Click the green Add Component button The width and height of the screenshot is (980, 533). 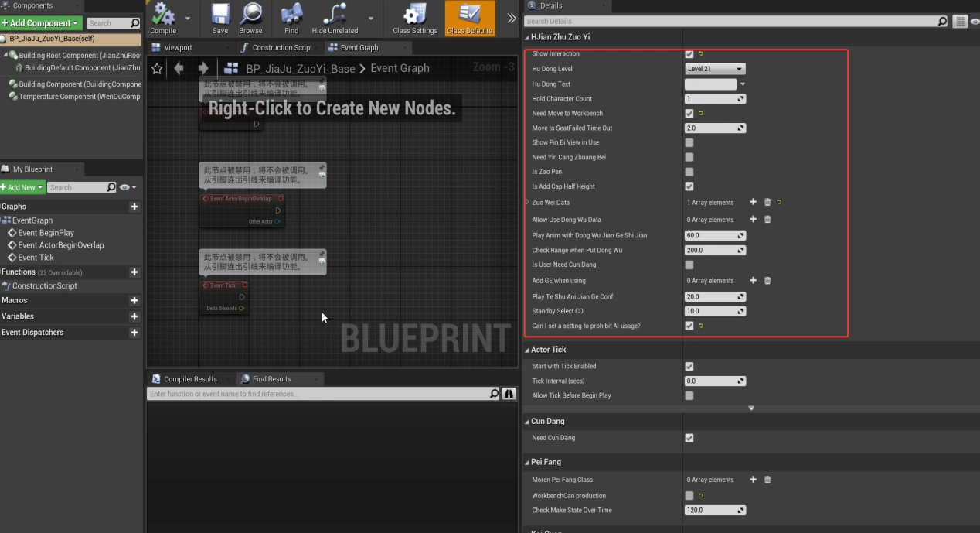coord(41,23)
